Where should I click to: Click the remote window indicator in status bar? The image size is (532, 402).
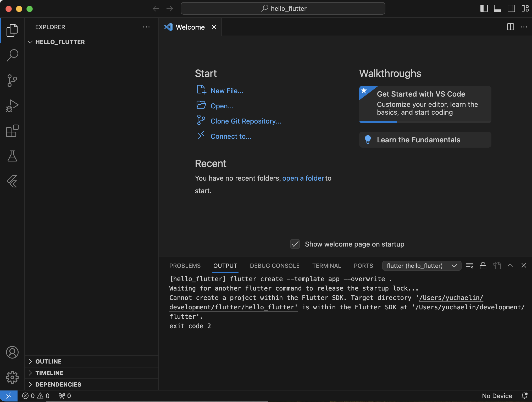pos(9,396)
